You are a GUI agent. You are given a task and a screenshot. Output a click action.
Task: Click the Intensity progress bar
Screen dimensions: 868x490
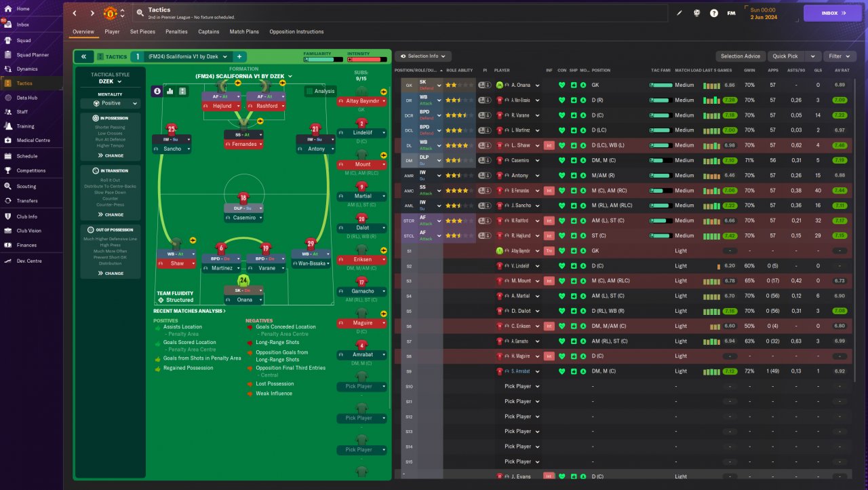[367, 60]
